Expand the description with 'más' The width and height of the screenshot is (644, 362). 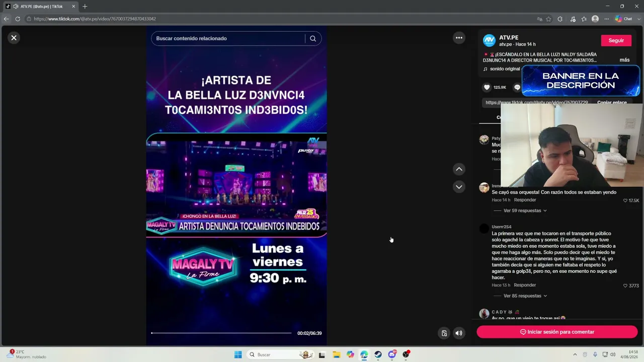[624, 60]
